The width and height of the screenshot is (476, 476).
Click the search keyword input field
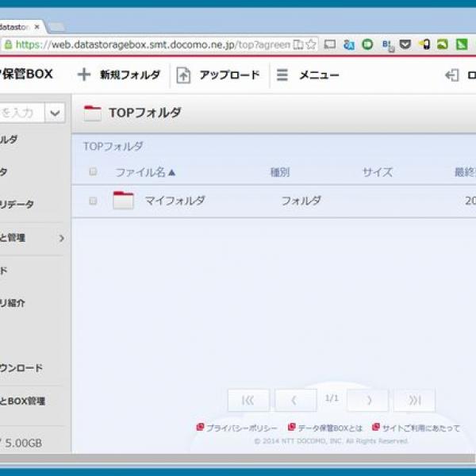coord(22,113)
